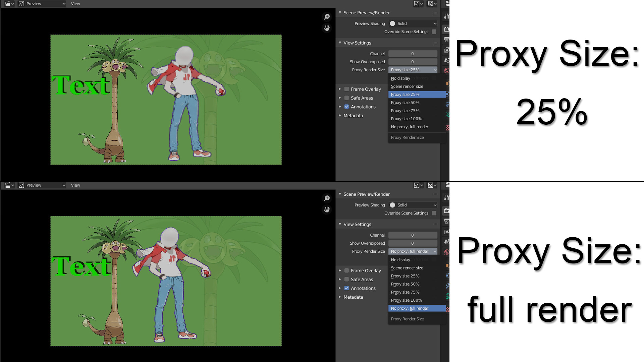Click the Channel input field top panel
This screenshot has width=644, height=362.
[x=413, y=54]
